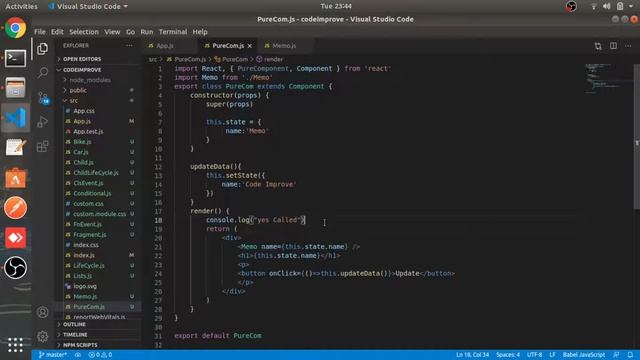
Task: Click the Explorer more actions ellipsis
Action: point(129,46)
